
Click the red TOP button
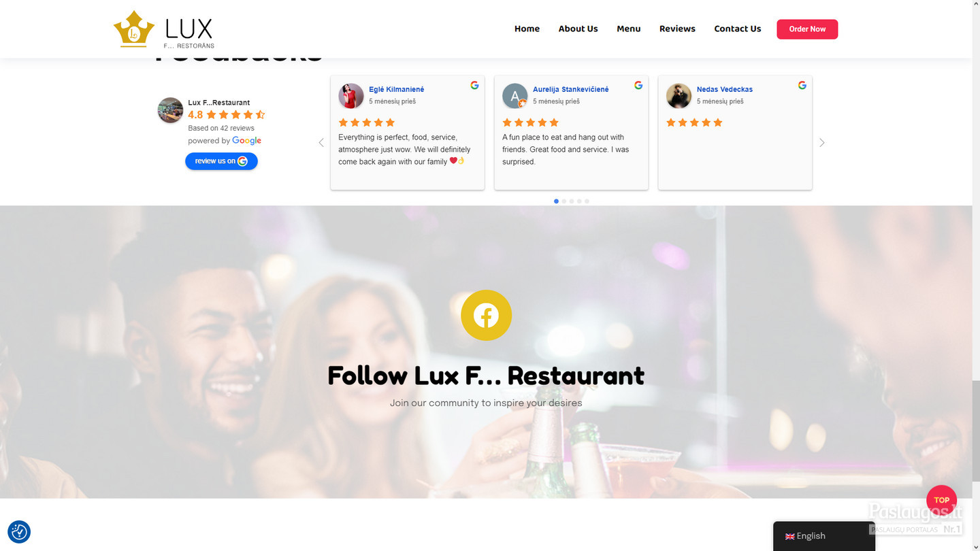(941, 500)
